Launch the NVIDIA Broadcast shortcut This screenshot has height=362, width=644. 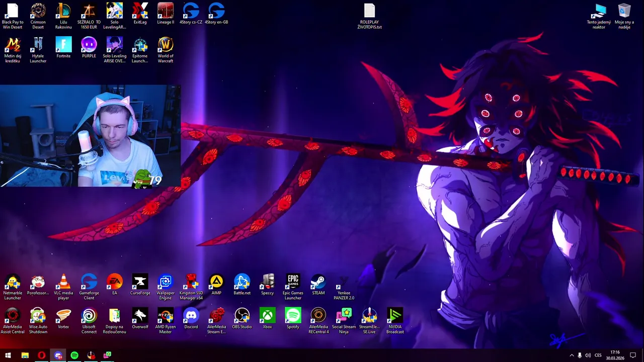pyautogui.click(x=395, y=321)
